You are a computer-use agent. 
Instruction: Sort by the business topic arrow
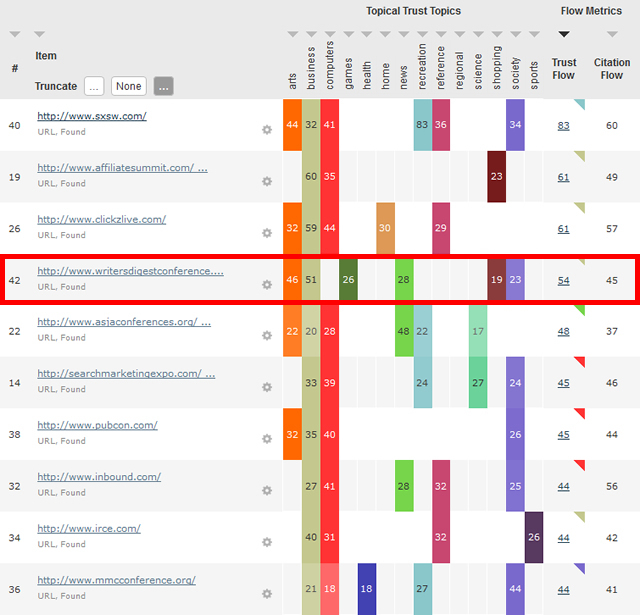pyautogui.click(x=311, y=34)
